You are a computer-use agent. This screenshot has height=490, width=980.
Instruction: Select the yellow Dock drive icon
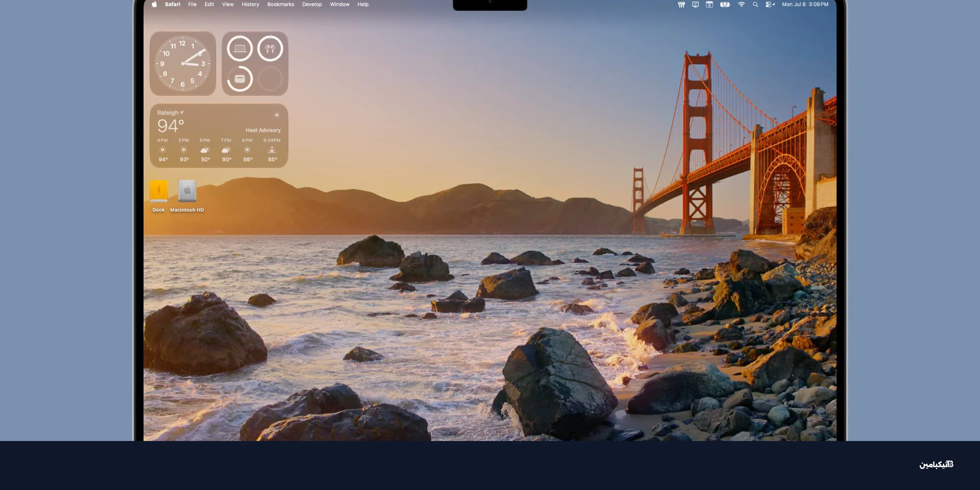[x=159, y=190]
